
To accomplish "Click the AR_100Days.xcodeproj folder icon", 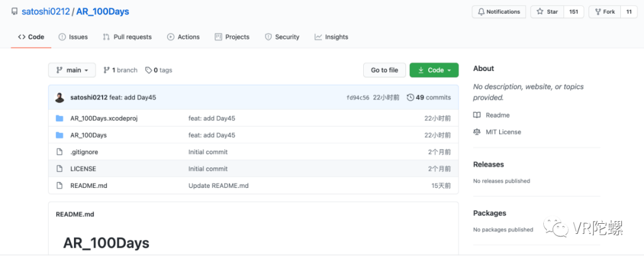I will (x=60, y=118).
